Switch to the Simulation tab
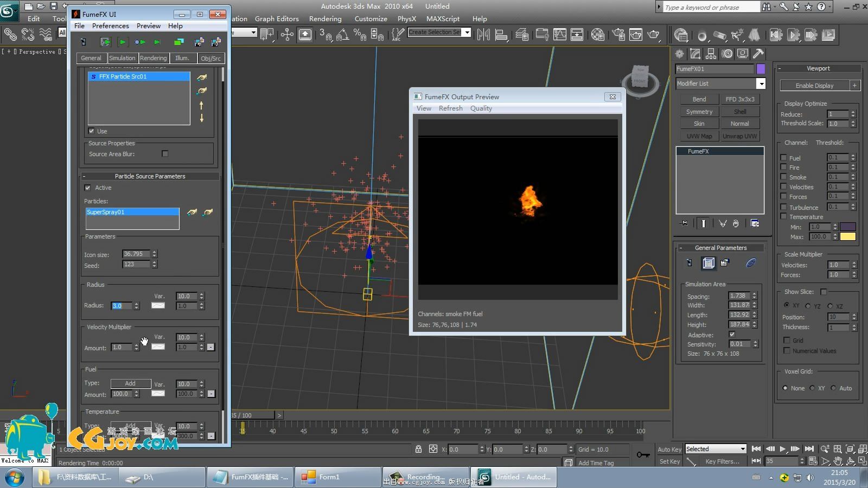The width and height of the screenshot is (868, 488). click(x=122, y=58)
